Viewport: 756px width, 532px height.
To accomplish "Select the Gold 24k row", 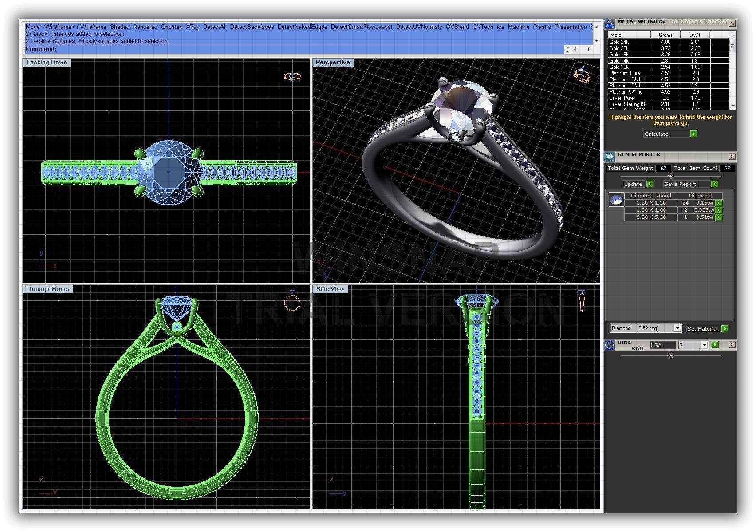I will pos(668,42).
